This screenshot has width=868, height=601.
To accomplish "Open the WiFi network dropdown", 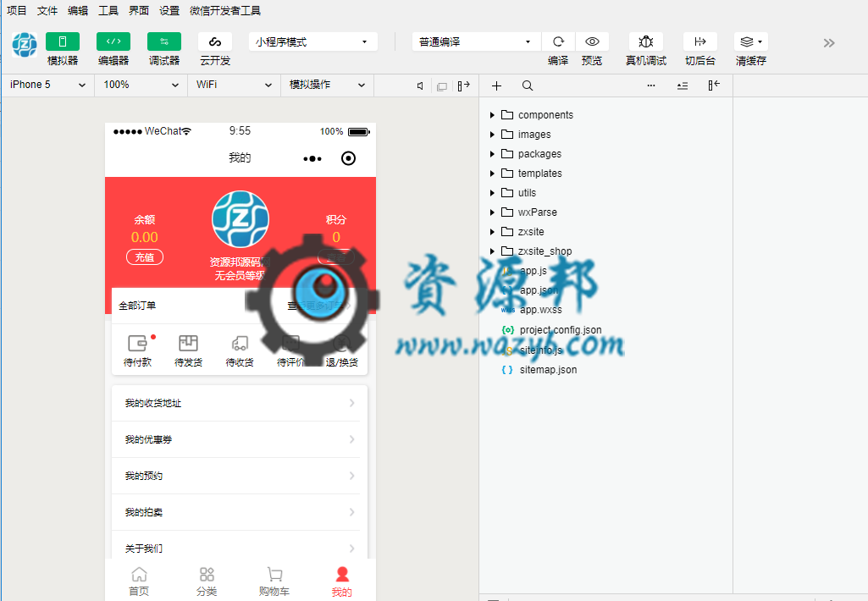I will pyautogui.click(x=234, y=85).
